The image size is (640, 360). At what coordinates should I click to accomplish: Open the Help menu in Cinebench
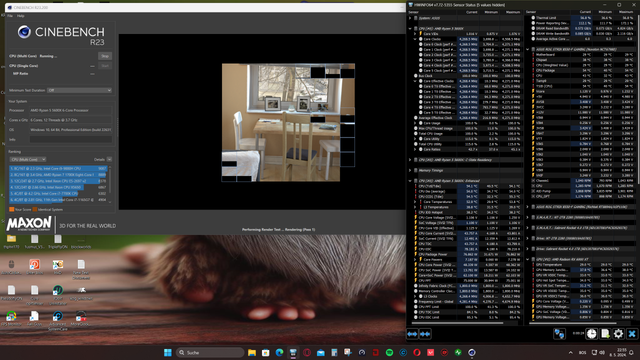(x=20, y=16)
